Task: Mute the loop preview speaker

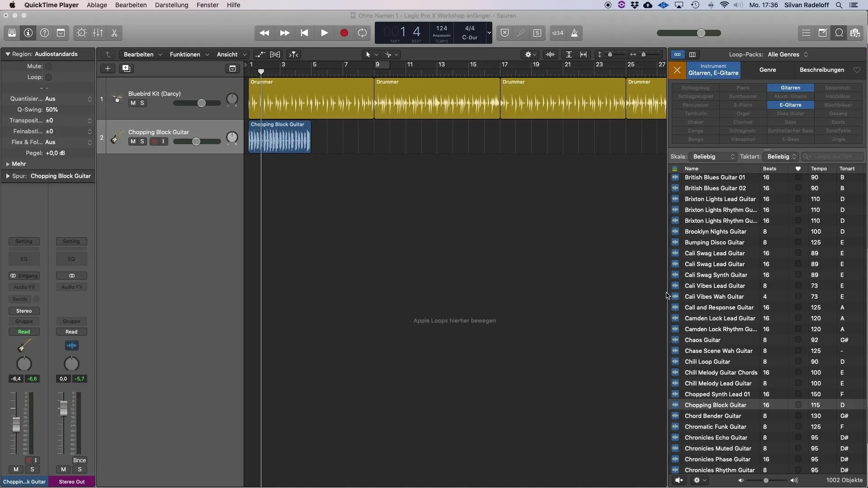Action: click(x=679, y=480)
